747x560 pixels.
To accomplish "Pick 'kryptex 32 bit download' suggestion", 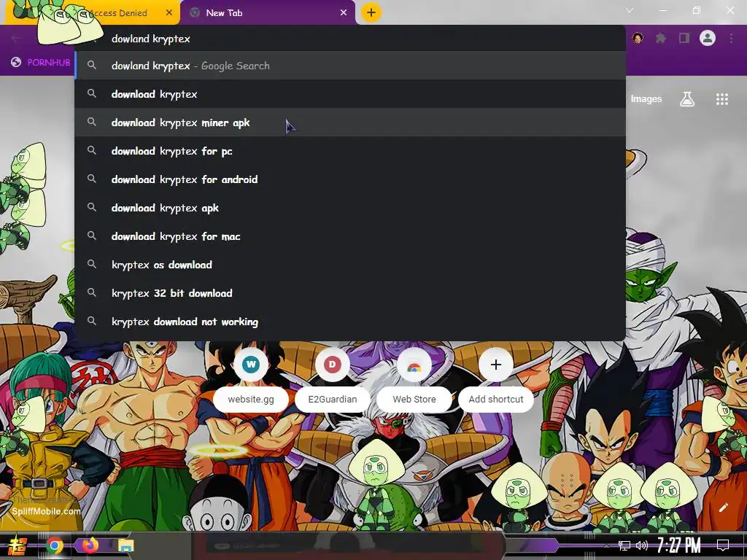I will click(350, 293).
